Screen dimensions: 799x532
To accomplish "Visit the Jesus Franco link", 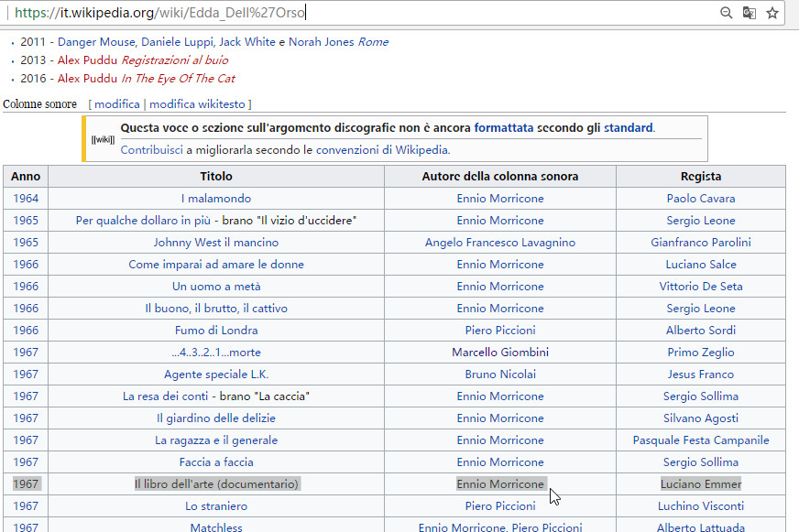I will pyautogui.click(x=701, y=375).
